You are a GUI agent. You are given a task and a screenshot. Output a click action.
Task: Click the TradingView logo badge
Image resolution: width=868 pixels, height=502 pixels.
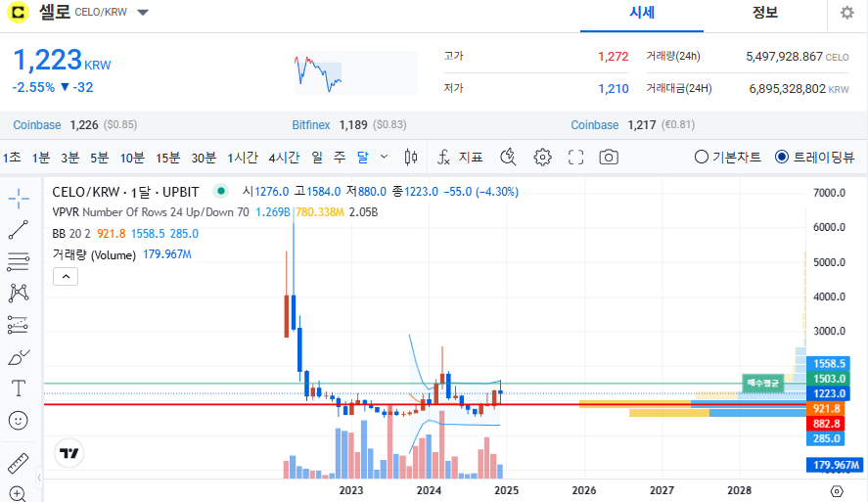(69, 453)
